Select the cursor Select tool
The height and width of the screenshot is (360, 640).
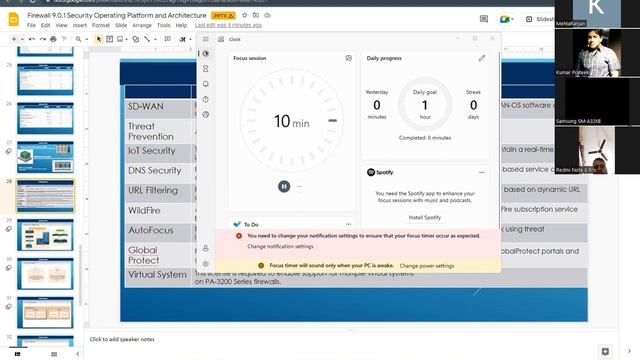tap(99, 39)
